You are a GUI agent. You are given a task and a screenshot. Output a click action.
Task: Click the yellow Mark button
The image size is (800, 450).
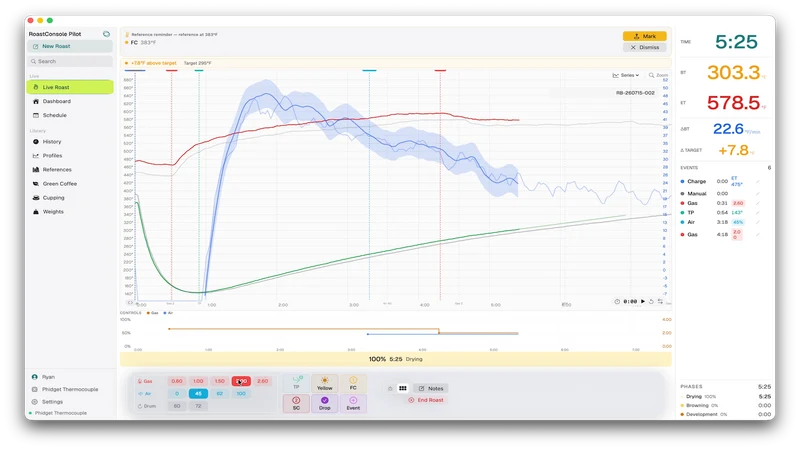(644, 36)
